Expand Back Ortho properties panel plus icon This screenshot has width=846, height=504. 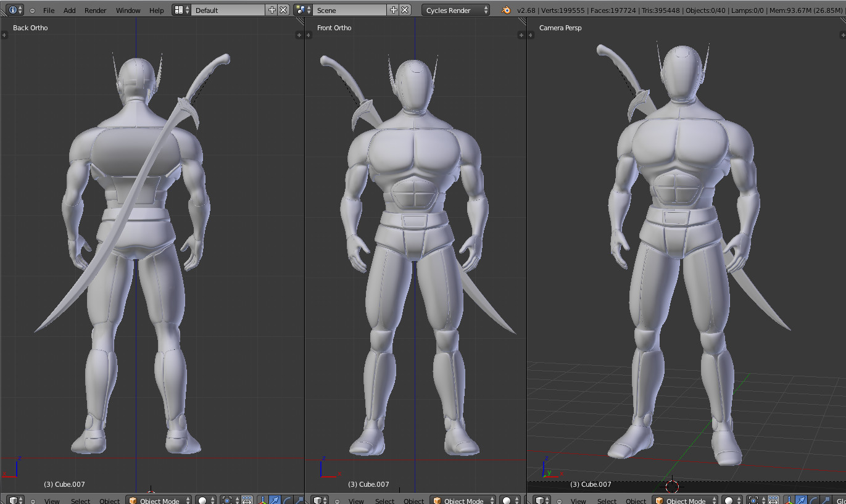(x=299, y=35)
